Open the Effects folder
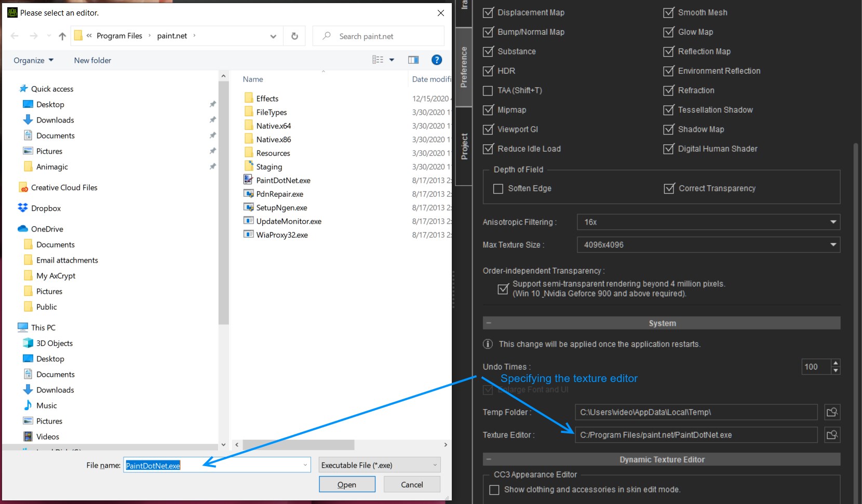The width and height of the screenshot is (862, 504). coord(267,99)
